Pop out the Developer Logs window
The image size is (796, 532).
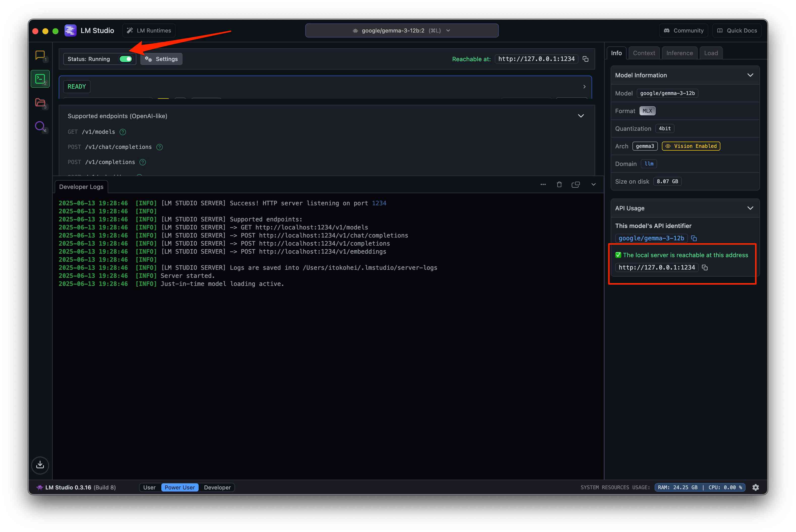click(575, 185)
